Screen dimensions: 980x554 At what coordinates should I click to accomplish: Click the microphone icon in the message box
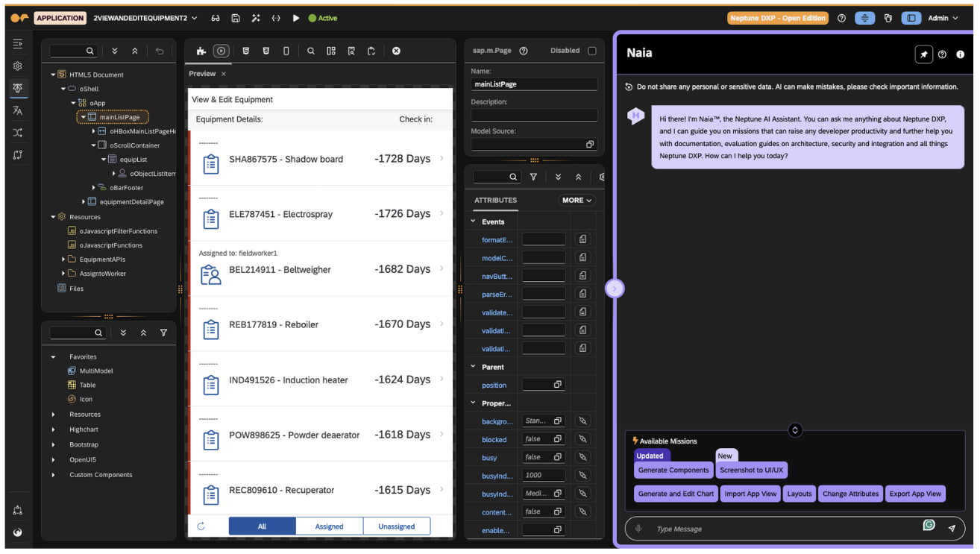638,529
